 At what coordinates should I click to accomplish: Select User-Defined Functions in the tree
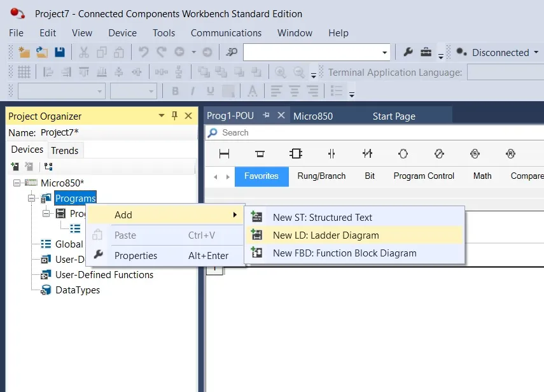point(104,275)
